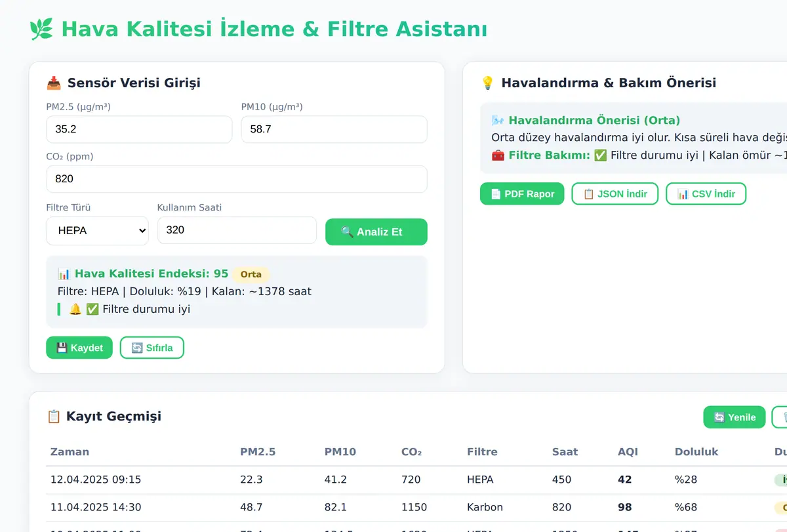This screenshot has height=532, width=787.
Task: Click the 22.3 PM2.5 value cell
Action: pyautogui.click(x=251, y=480)
